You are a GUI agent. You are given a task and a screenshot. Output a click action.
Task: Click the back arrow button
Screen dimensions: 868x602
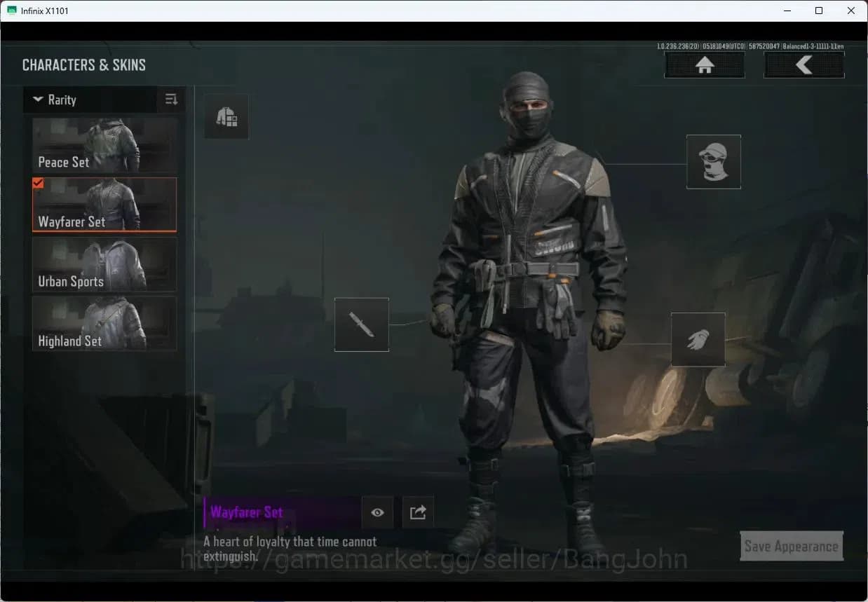[x=804, y=64]
